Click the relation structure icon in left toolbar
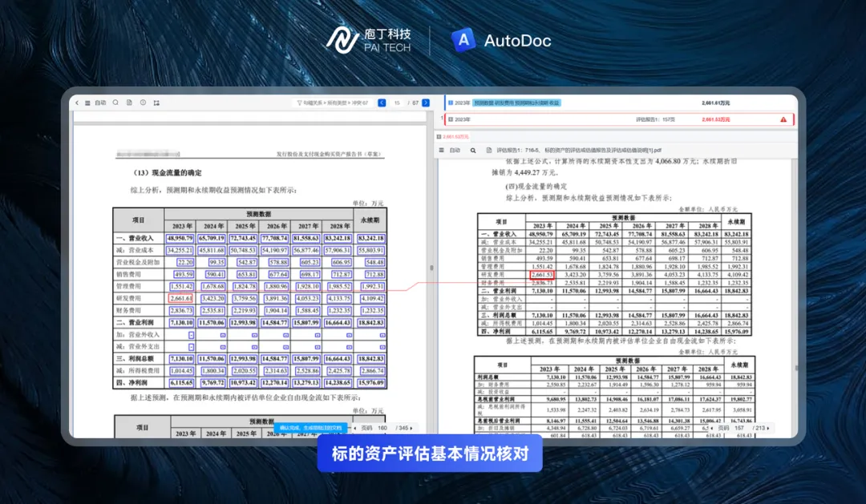This screenshot has width=866, height=504. tap(156, 103)
